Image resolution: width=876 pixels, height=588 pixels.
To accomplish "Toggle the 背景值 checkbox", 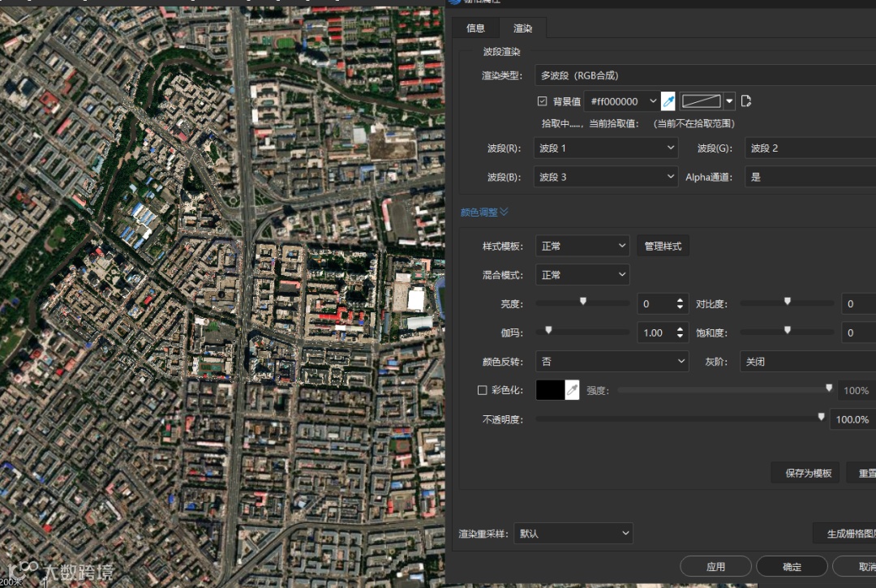I will pyautogui.click(x=543, y=101).
